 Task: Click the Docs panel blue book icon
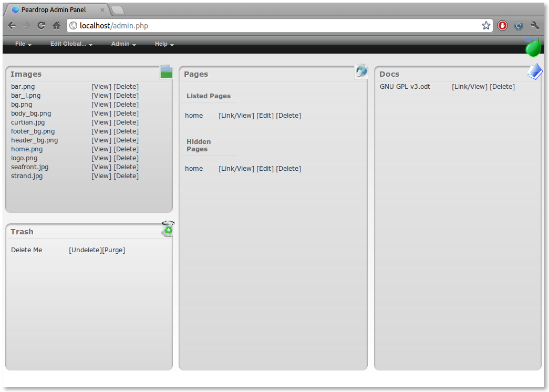point(535,71)
